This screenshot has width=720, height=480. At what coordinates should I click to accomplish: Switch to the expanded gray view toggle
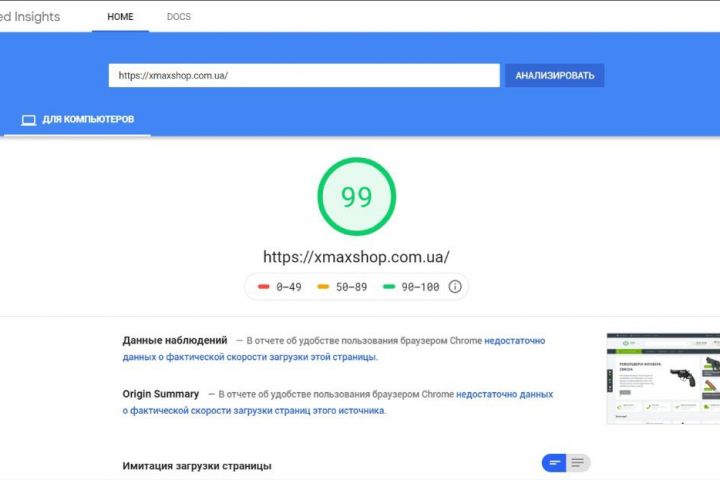click(578, 463)
